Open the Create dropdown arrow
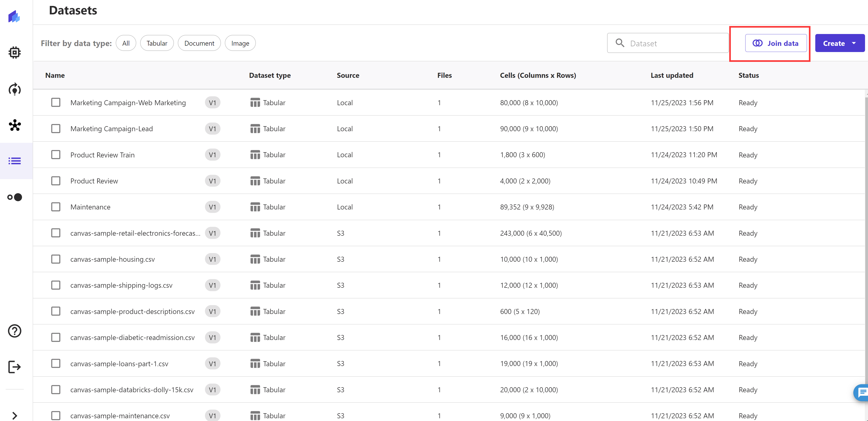This screenshot has width=868, height=421. tap(854, 43)
